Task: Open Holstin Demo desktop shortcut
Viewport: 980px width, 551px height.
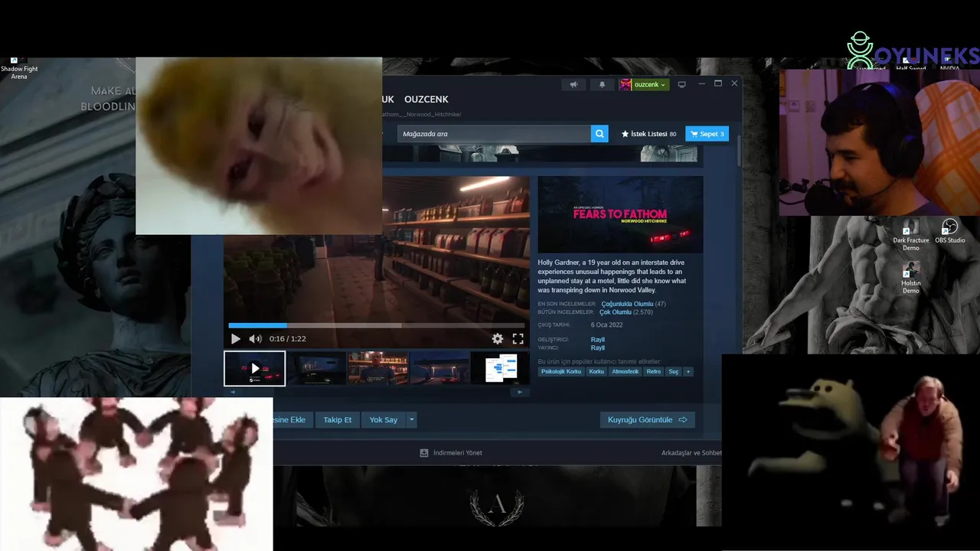Action: coord(911,279)
